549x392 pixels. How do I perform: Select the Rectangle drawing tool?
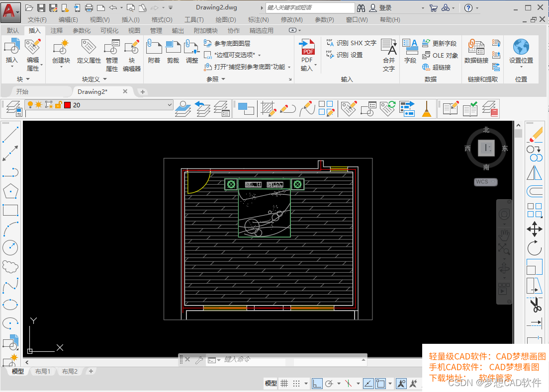tap(10, 210)
